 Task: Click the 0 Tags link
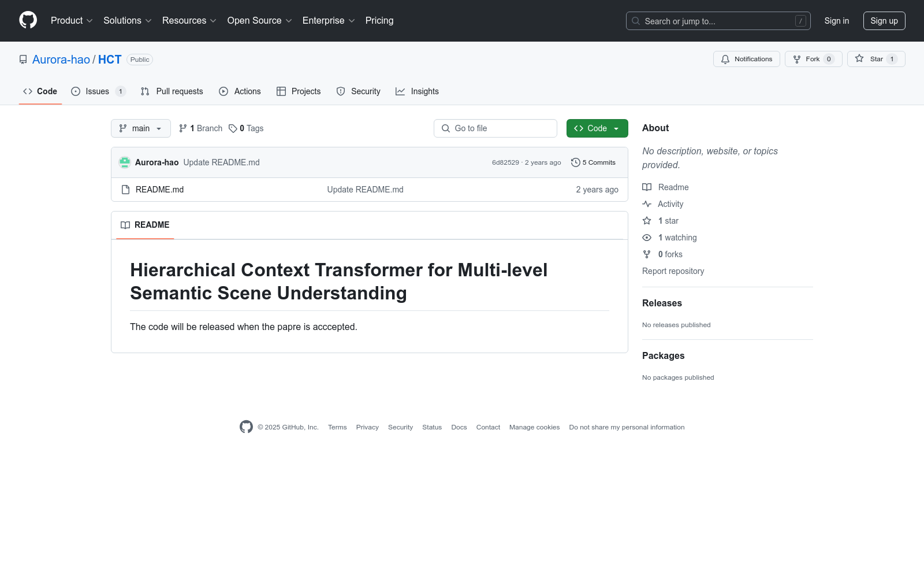(x=246, y=128)
